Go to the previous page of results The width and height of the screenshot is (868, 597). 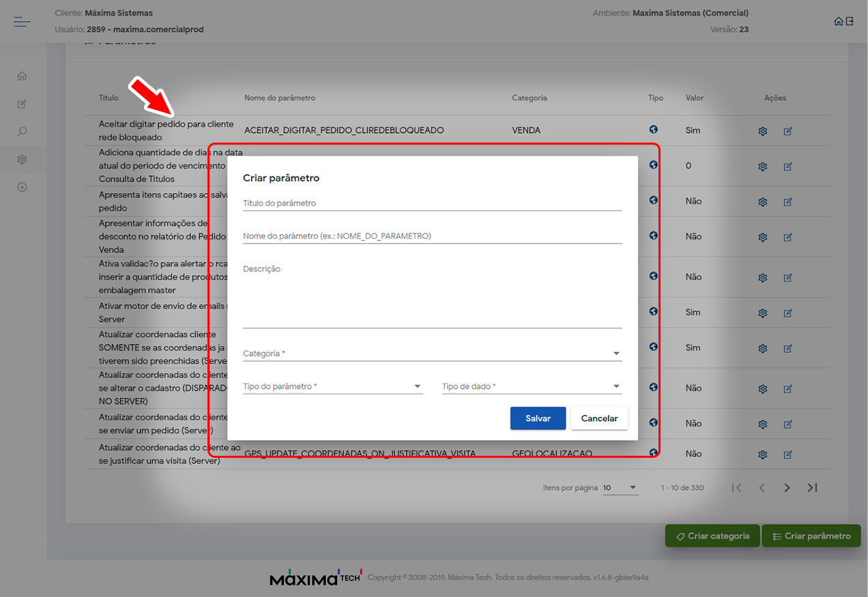coord(762,488)
